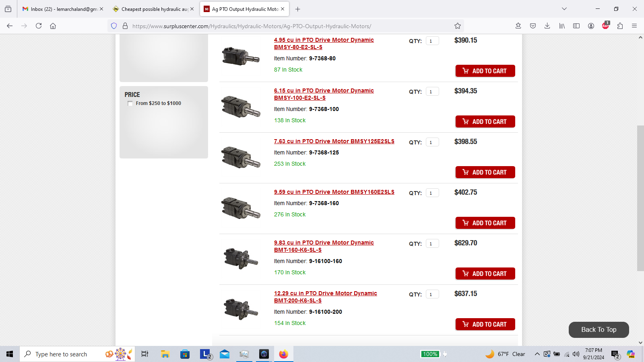Viewport: 644px width, 362px height.
Task: Open the 9.83 cu in BMT-160 motor link
Action: [x=324, y=246]
